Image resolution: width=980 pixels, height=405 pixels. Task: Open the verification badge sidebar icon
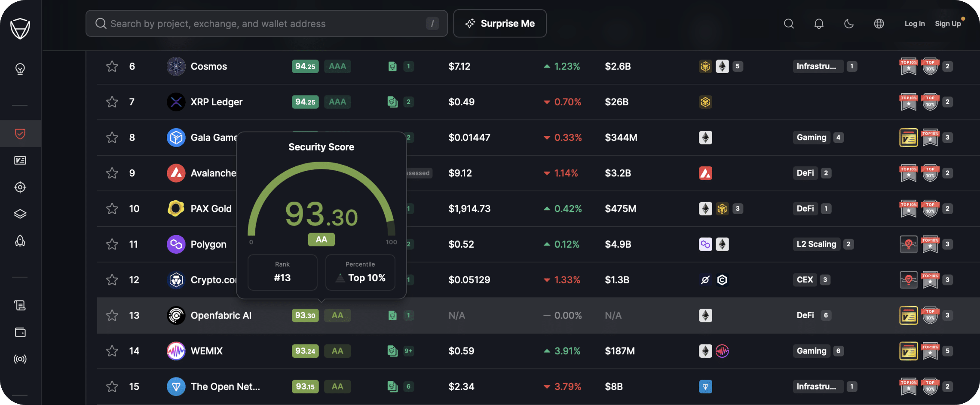coord(20,160)
